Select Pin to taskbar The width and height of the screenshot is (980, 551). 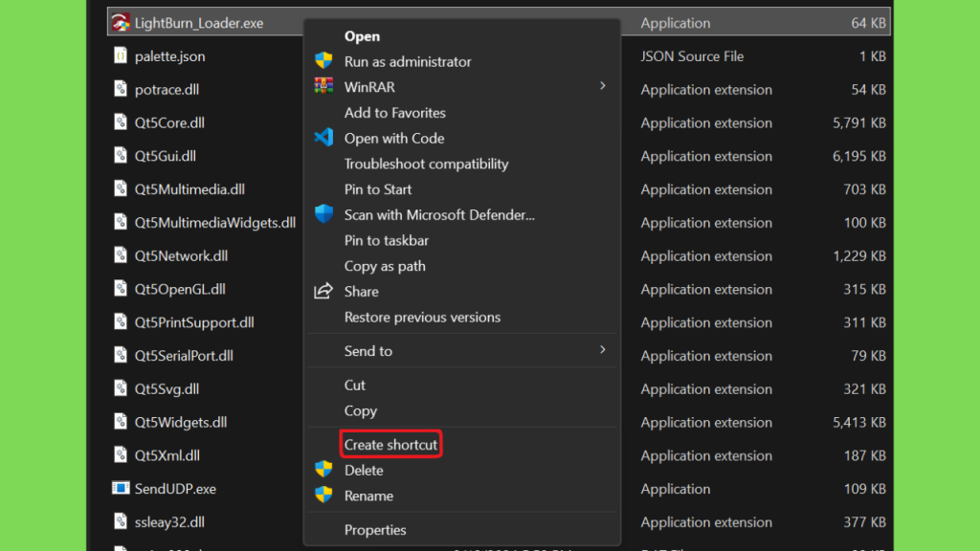coord(387,240)
